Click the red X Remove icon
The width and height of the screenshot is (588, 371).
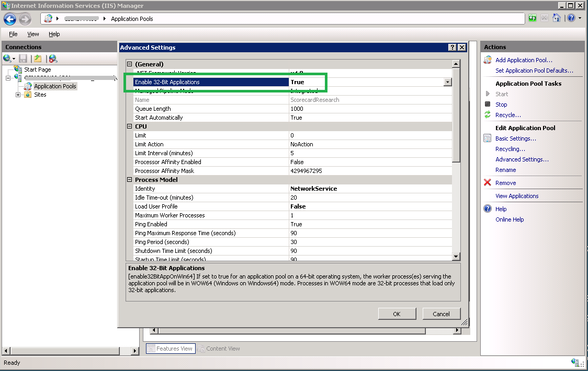(x=488, y=182)
